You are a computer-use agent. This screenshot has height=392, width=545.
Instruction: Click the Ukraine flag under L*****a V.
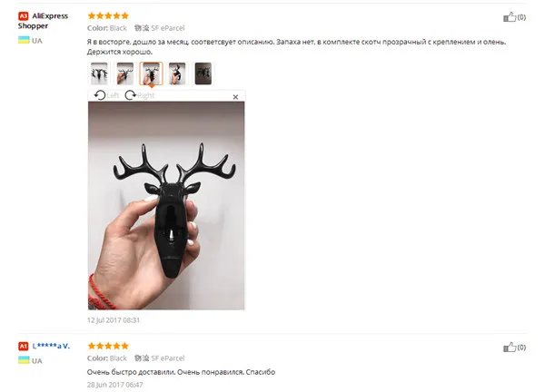pos(24,360)
